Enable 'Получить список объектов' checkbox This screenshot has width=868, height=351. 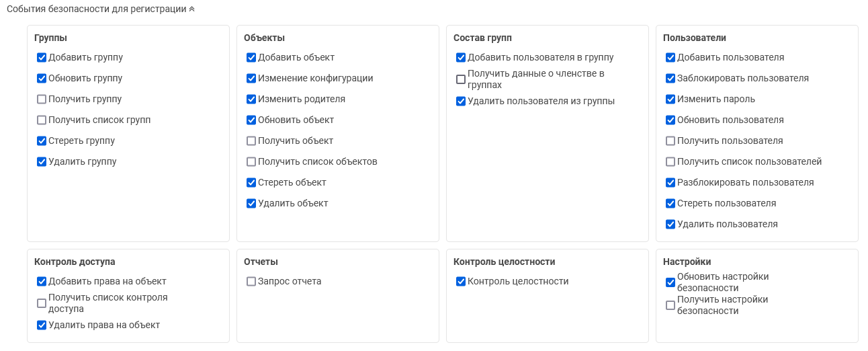251,162
